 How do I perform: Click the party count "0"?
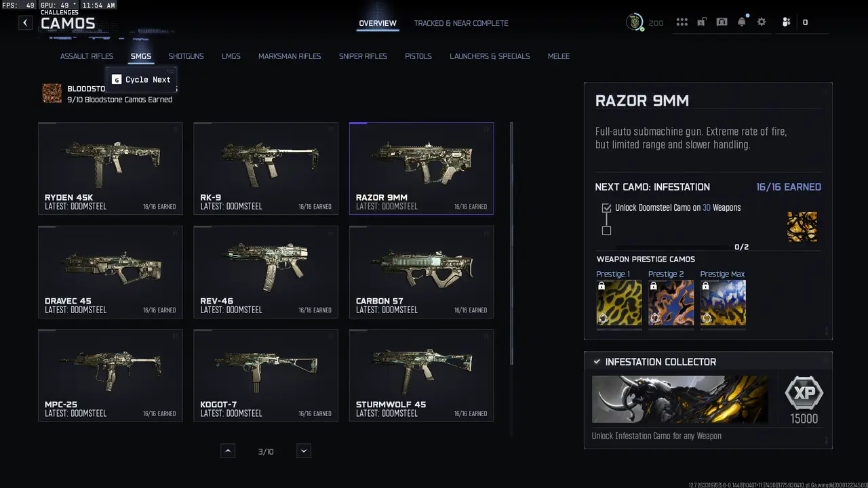[805, 22]
